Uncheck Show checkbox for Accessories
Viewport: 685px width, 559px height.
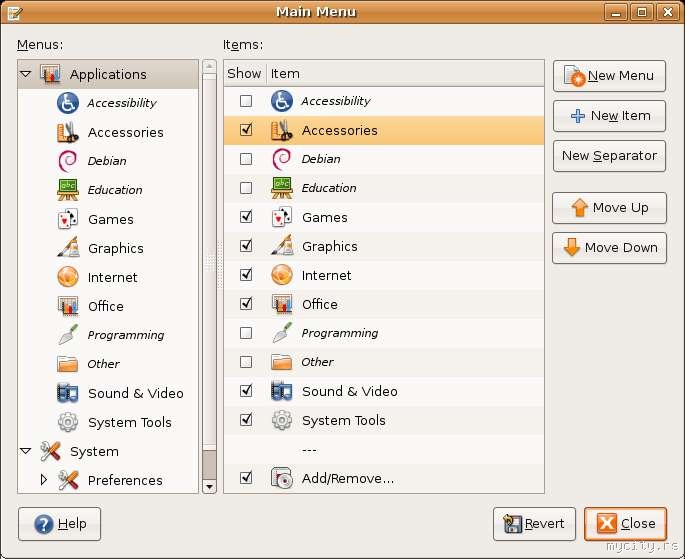coord(246,130)
